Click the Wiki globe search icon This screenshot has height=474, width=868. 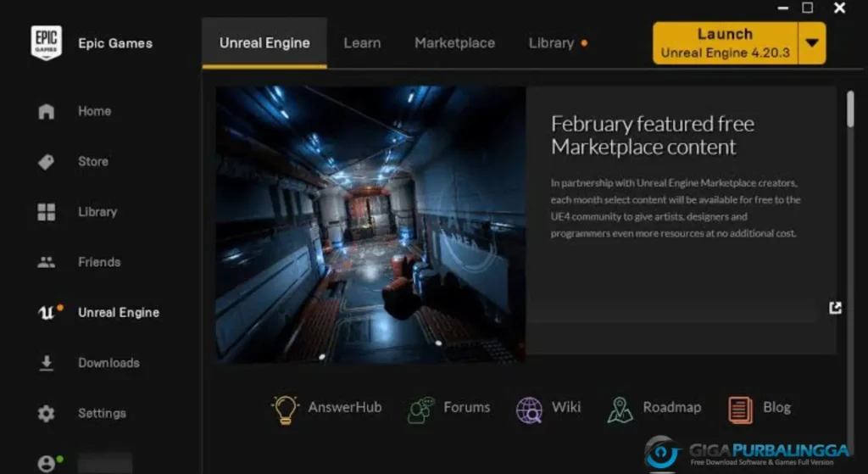click(529, 410)
